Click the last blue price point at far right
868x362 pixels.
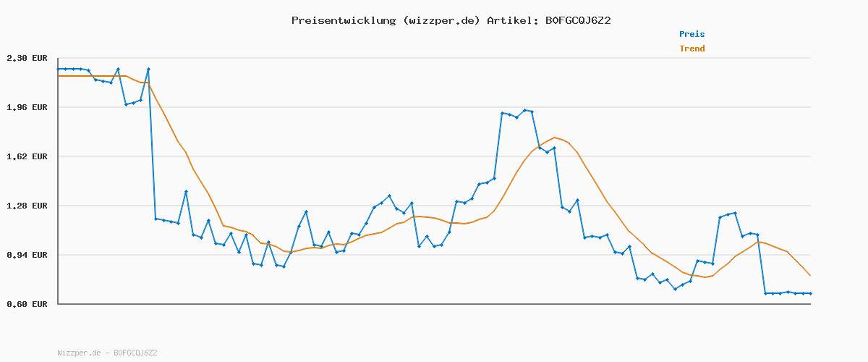coord(810,293)
